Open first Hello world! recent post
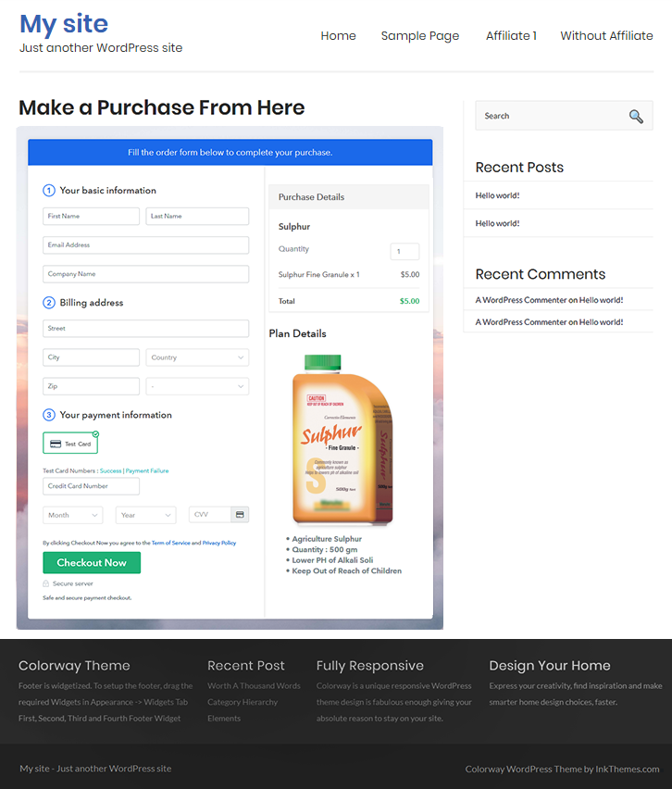 coord(497,195)
